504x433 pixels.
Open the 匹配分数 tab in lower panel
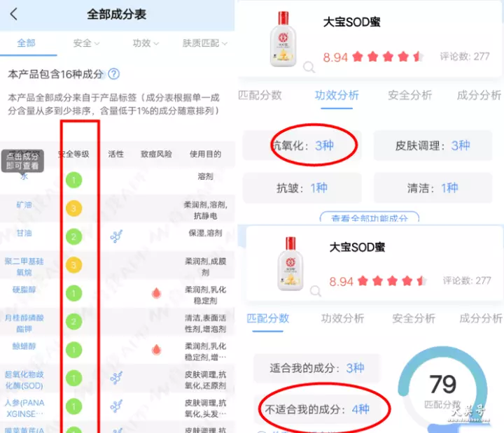[267, 318]
